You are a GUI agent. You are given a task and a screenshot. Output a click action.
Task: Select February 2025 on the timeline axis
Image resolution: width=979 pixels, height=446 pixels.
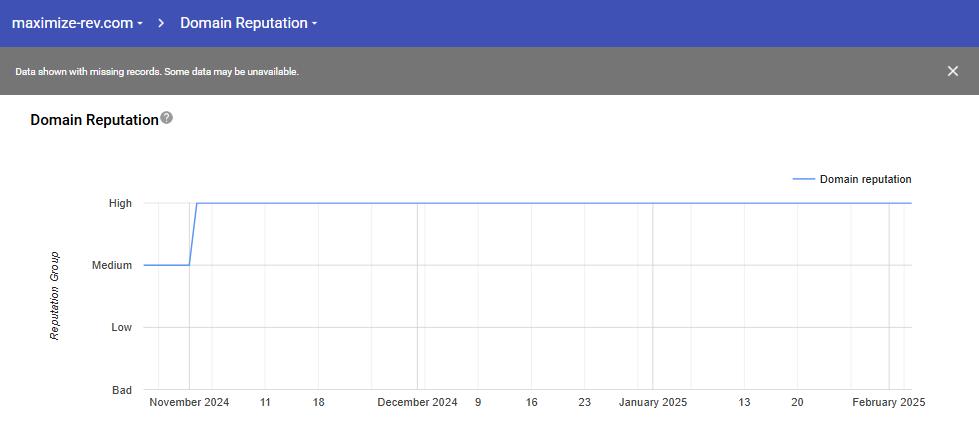click(x=888, y=403)
